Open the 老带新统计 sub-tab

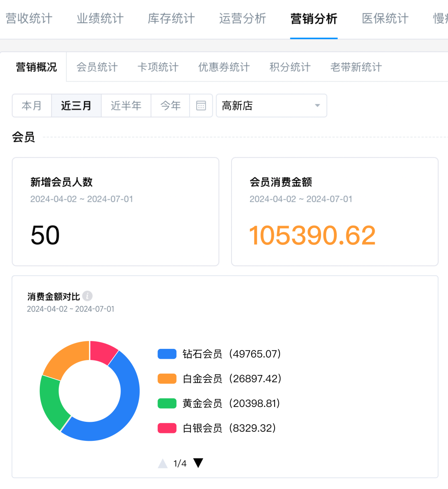tap(356, 67)
